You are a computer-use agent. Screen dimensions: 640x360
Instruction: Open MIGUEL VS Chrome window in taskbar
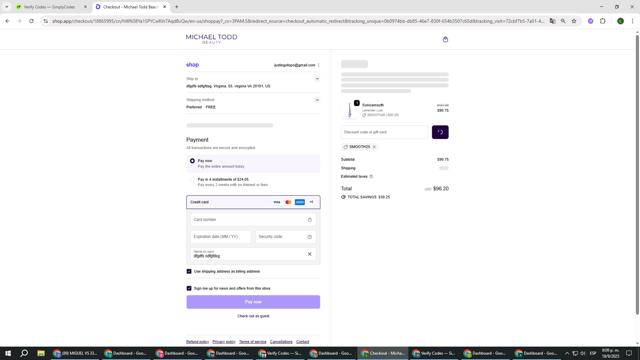click(x=76, y=353)
